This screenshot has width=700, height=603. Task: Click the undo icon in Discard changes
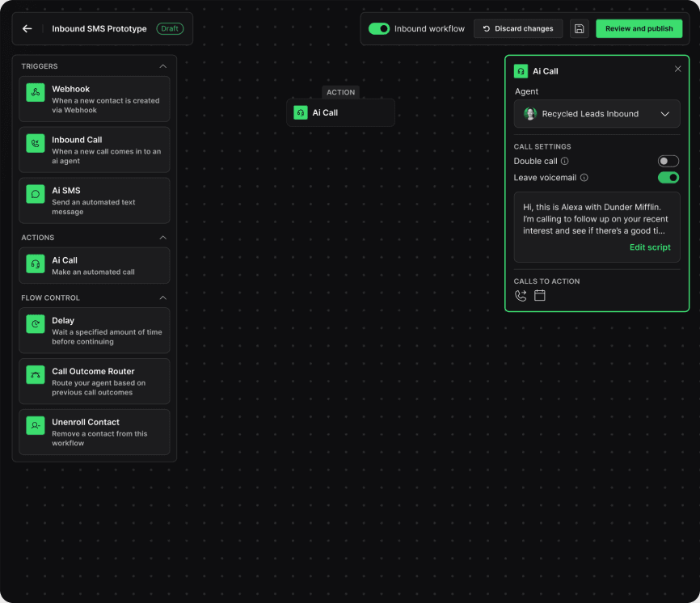(x=487, y=28)
